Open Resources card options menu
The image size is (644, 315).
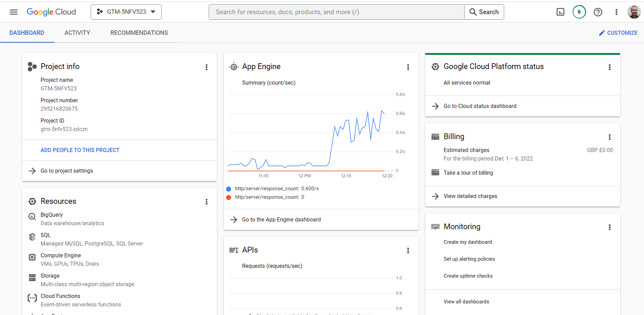206,202
